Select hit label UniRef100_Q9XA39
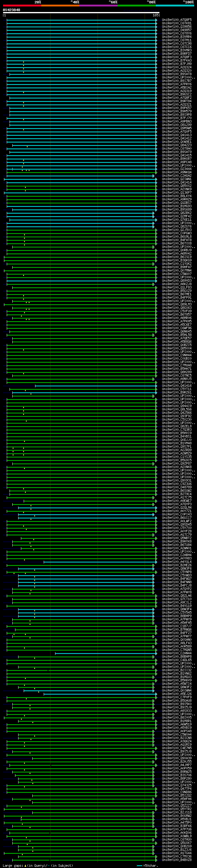 coord(177,758)
